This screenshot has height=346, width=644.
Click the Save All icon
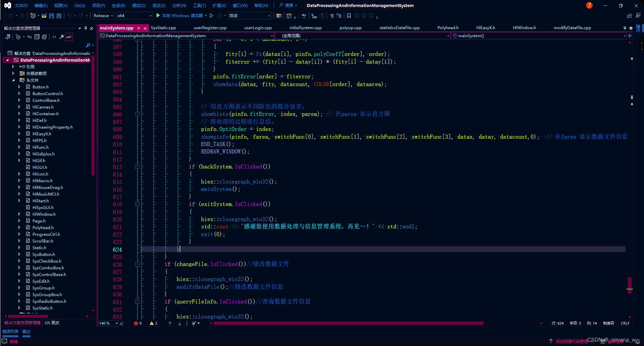(59, 16)
